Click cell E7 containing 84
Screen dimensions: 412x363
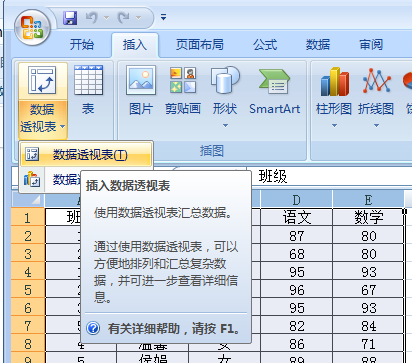(368, 326)
